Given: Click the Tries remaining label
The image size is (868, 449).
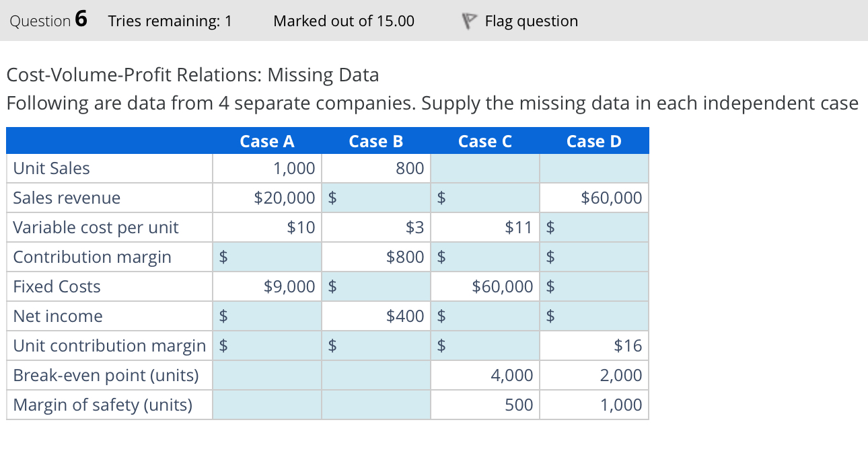Looking at the screenshot, I should pos(170,21).
